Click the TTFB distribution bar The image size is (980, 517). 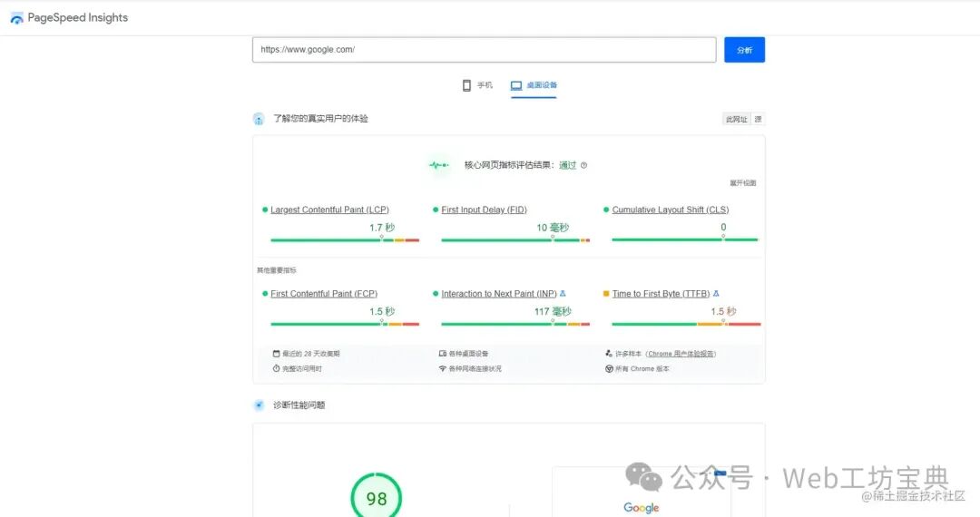tap(686, 324)
